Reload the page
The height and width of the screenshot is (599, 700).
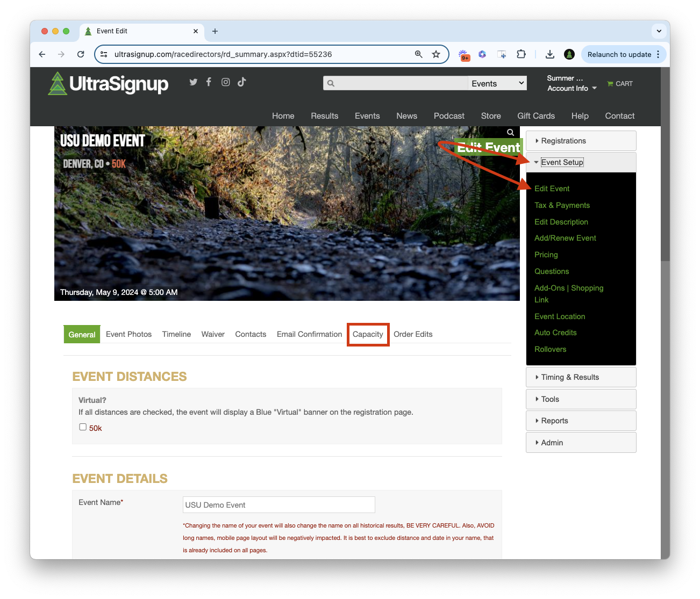pos(81,54)
